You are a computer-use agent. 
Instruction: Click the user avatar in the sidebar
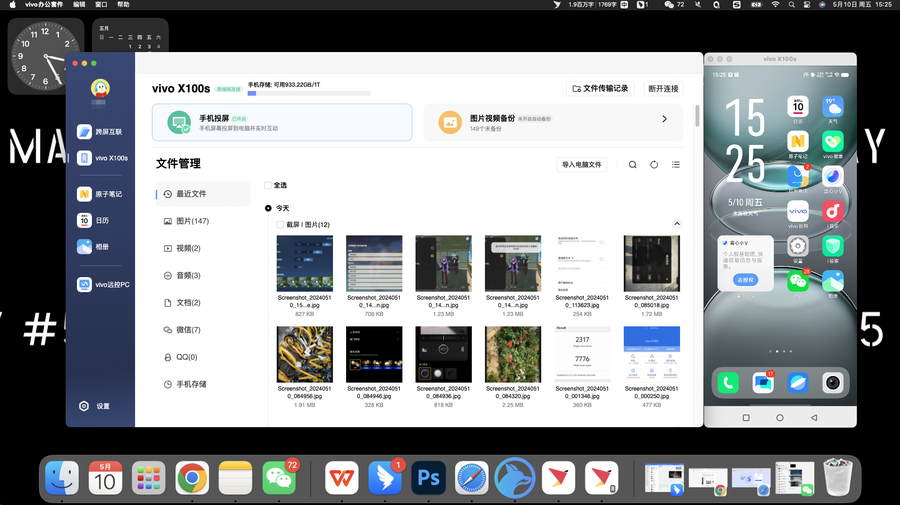click(100, 88)
